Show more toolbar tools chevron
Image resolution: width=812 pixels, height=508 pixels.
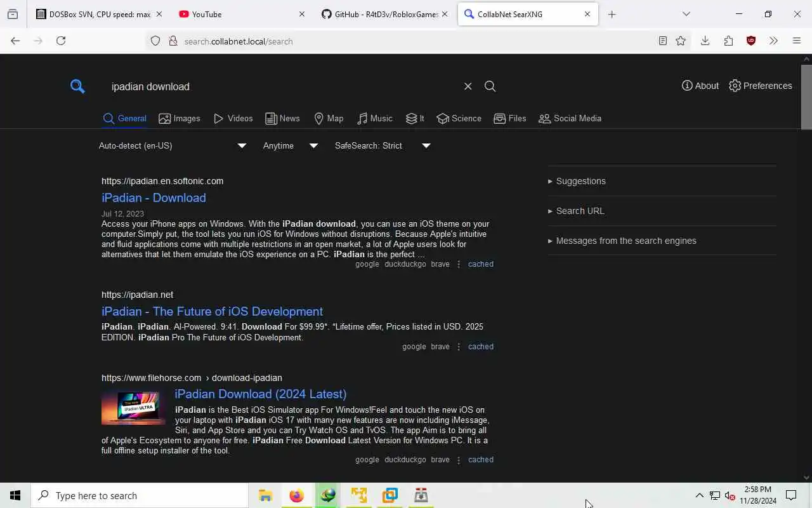[x=773, y=41]
